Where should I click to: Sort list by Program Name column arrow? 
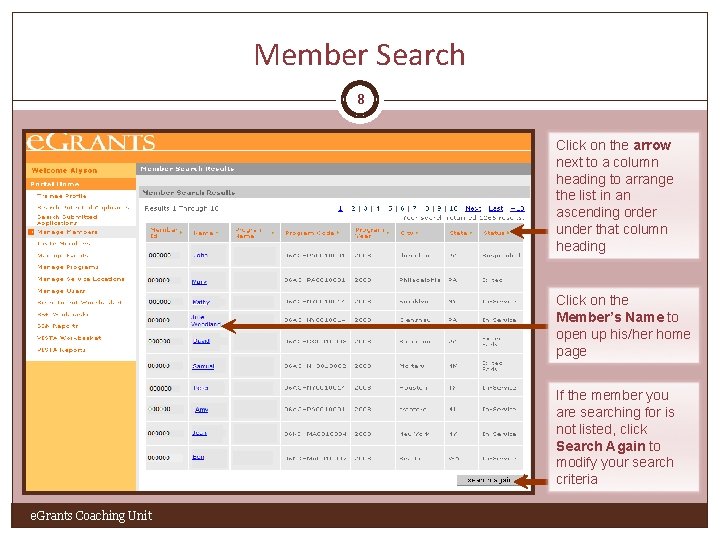[x=272, y=233]
